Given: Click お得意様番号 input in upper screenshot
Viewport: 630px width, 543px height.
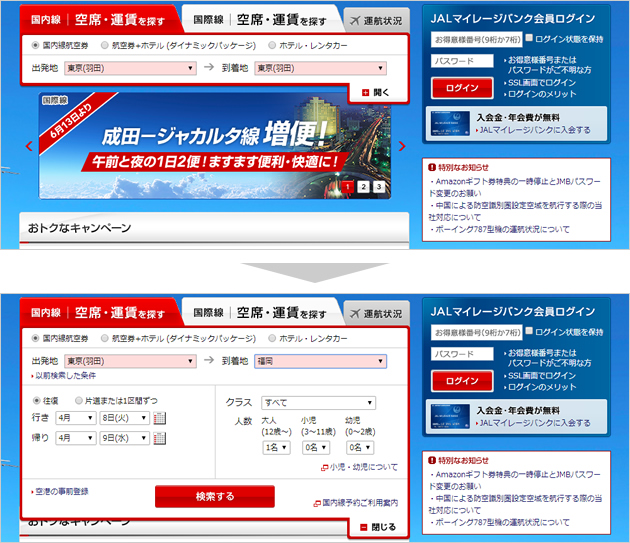Looking at the screenshot, I should [477, 39].
